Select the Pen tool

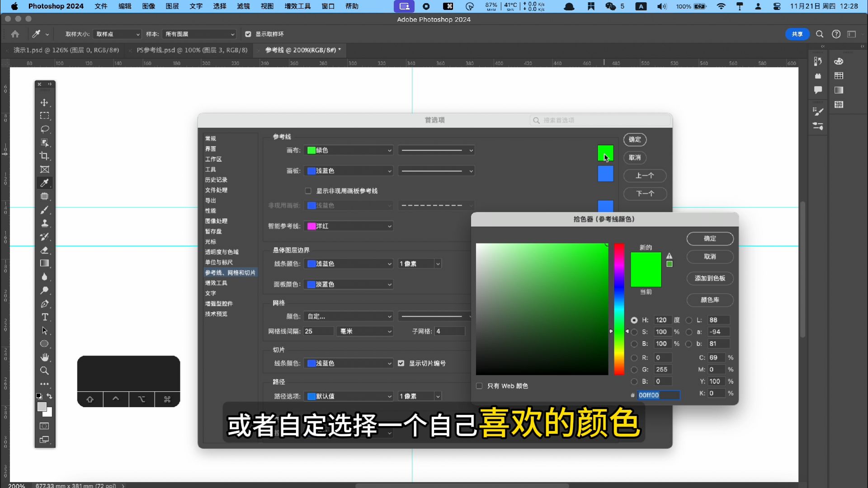[44, 304]
